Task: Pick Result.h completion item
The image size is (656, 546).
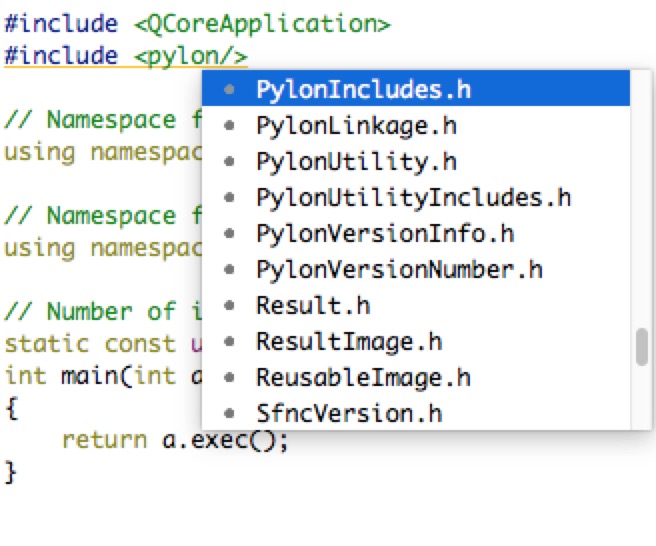Action: coord(416,305)
